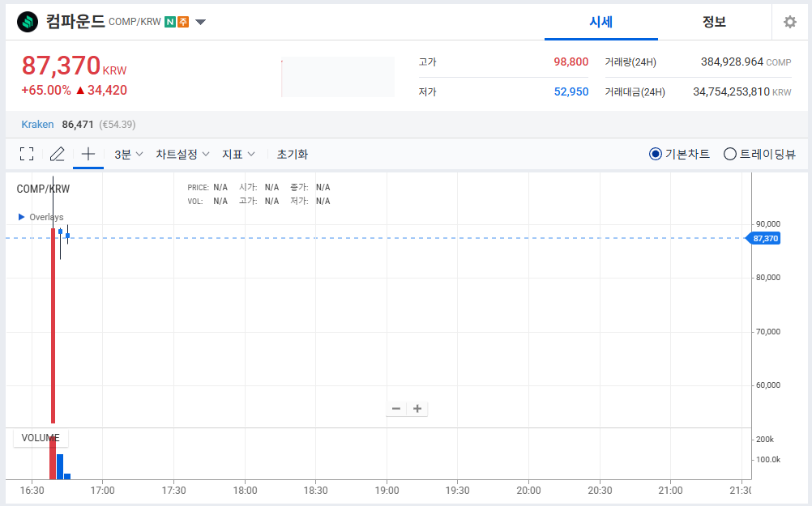Click the 87,370 price tag on axis
Viewport: 812px width, 506px height.
coord(763,239)
